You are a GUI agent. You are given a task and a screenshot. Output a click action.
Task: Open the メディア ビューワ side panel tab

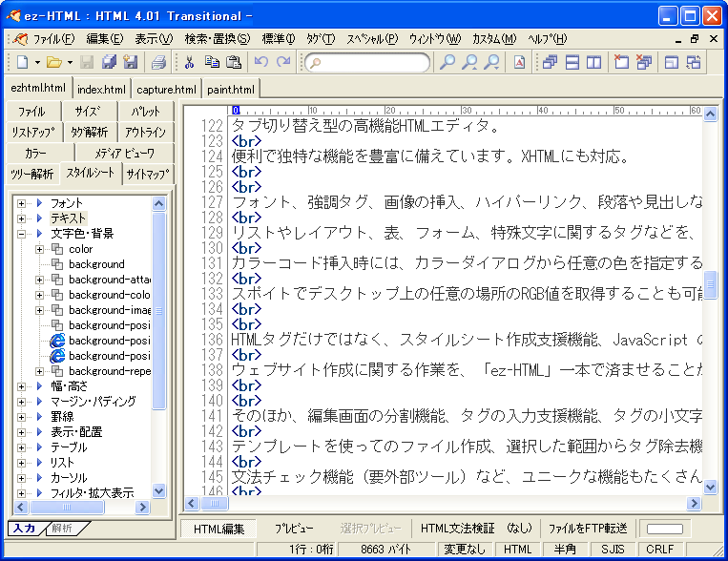(124, 153)
